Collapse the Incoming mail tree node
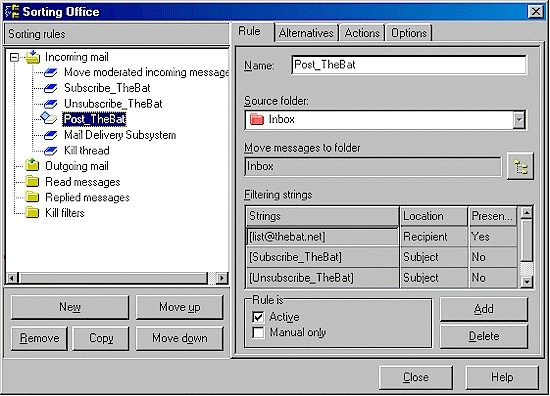This screenshot has height=396, width=550. pyautogui.click(x=14, y=57)
